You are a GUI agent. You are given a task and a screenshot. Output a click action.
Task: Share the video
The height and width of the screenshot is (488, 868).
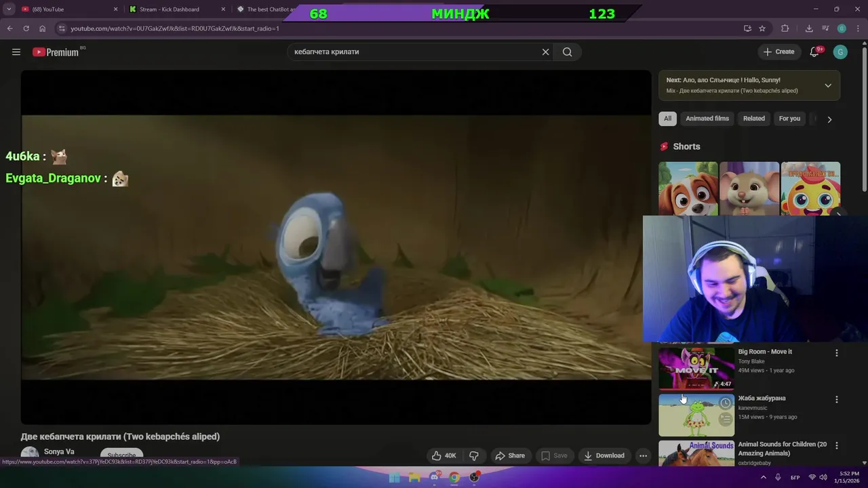(x=510, y=455)
